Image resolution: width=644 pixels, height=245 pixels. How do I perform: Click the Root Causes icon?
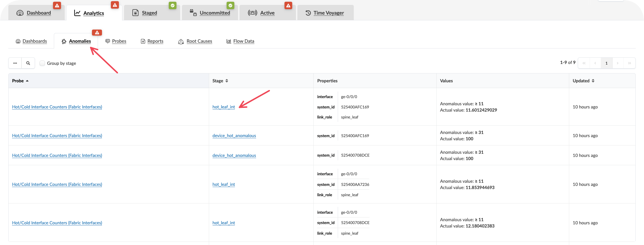[x=181, y=42]
